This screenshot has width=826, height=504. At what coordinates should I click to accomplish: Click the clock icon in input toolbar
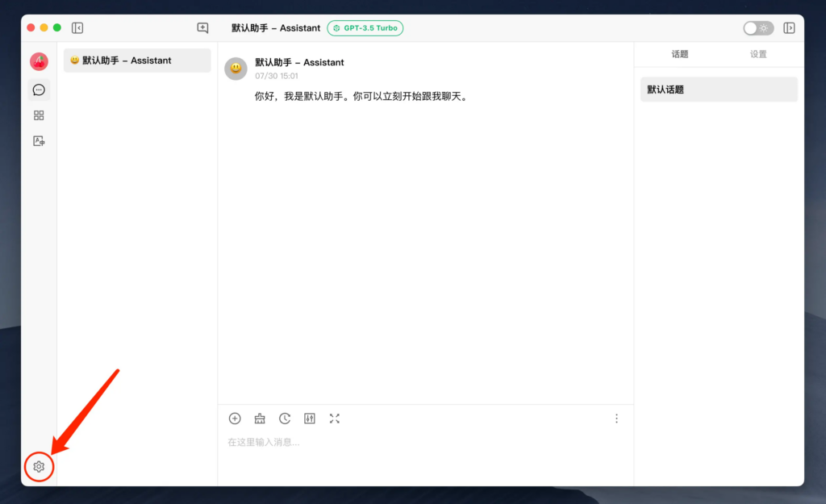[285, 419]
